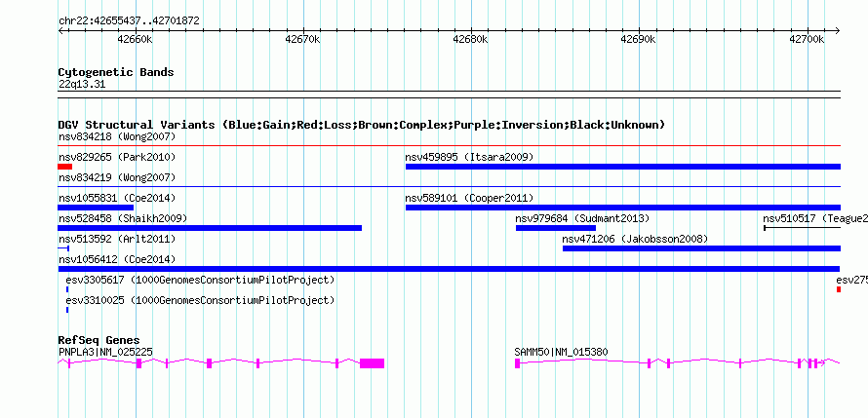Click the black nsv510517 unknown-type line
868x418 pixels.
click(802, 228)
